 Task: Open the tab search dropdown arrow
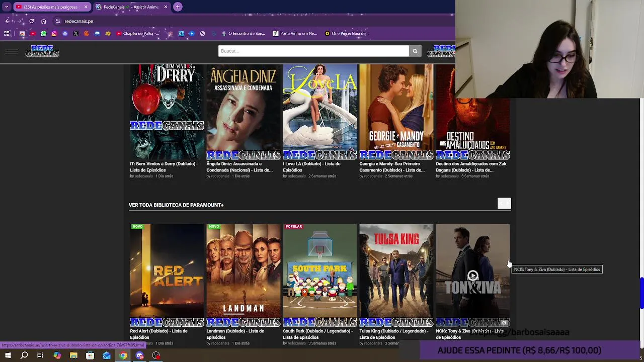click(x=7, y=7)
